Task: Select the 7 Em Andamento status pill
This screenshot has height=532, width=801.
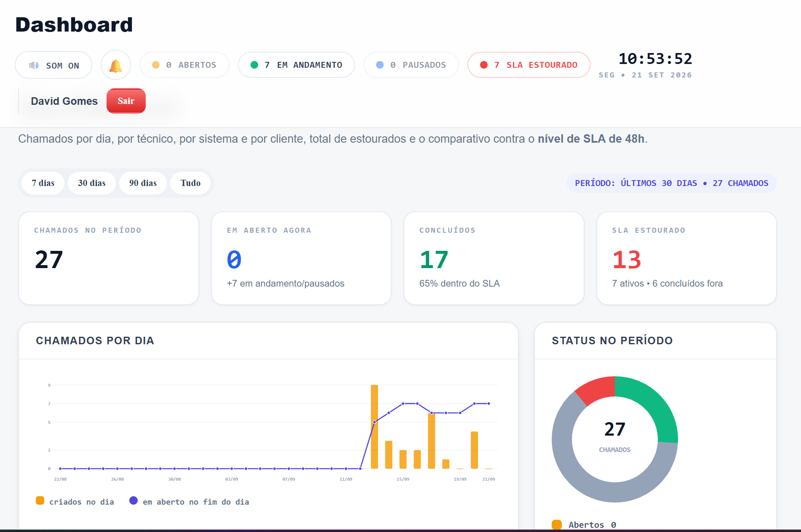Action: [x=296, y=65]
